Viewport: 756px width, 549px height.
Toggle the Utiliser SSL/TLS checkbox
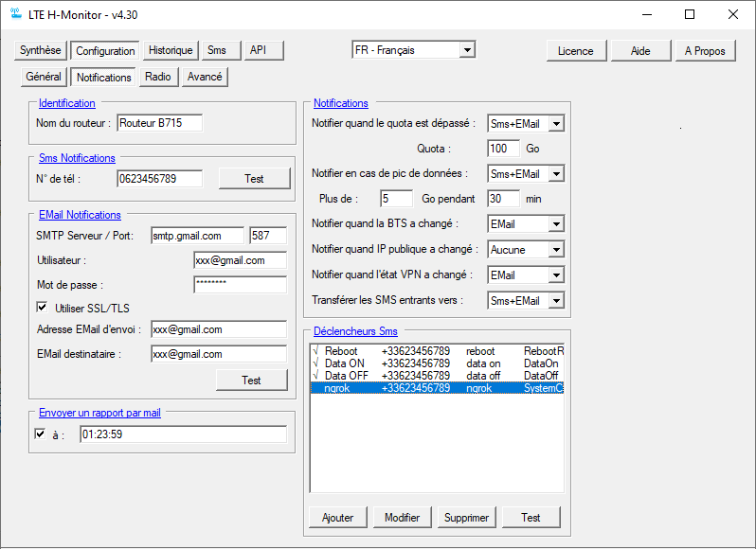pos(41,307)
